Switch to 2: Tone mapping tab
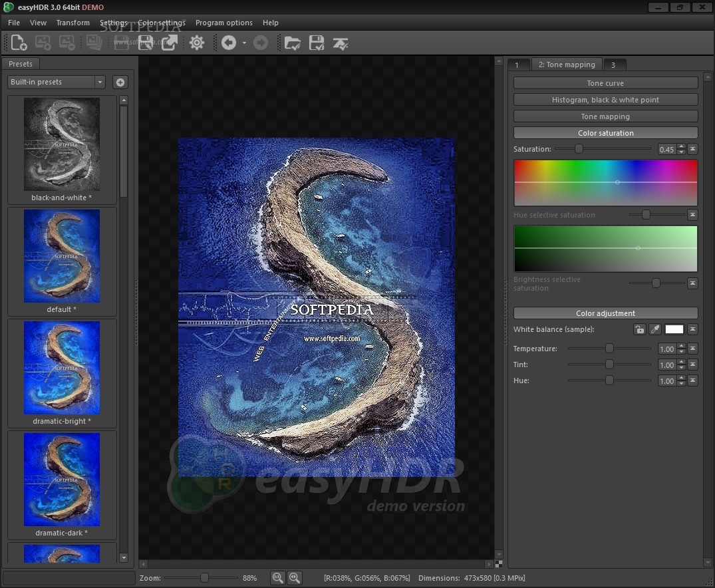 pyautogui.click(x=567, y=65)
